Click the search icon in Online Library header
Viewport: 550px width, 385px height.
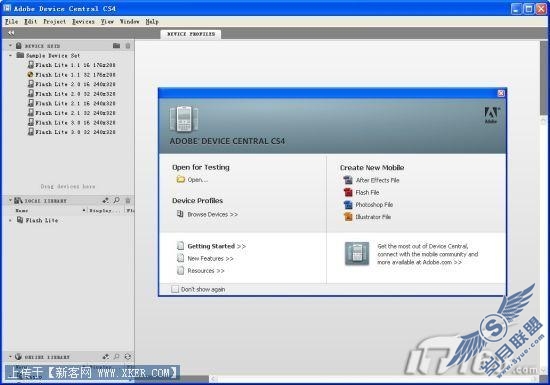coord(116,357)
